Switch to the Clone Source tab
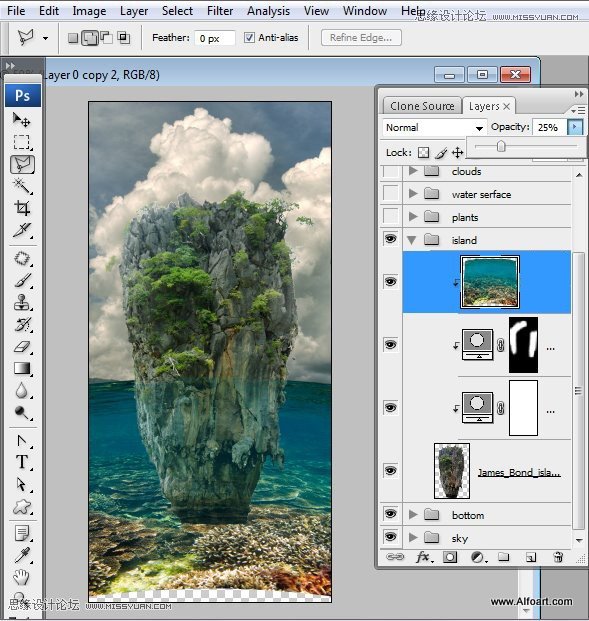 (x=422, y=106)
